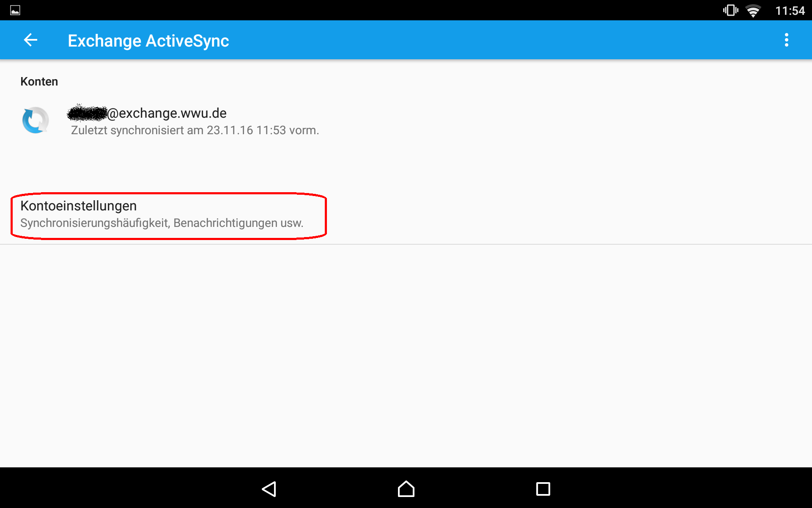This screenshot has height=508, width=812.
Task: Tap the word Benachrichtigungen in the subtitle
Action: 225,223
